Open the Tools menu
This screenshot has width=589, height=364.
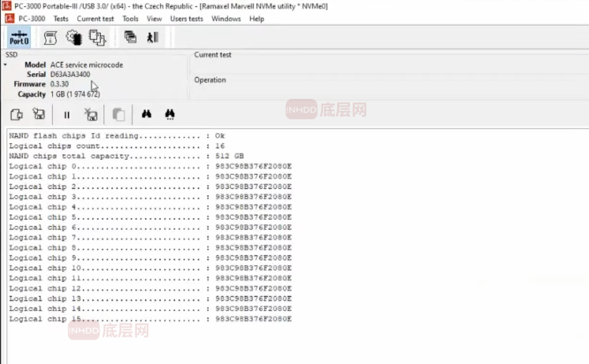coord(131,19)
